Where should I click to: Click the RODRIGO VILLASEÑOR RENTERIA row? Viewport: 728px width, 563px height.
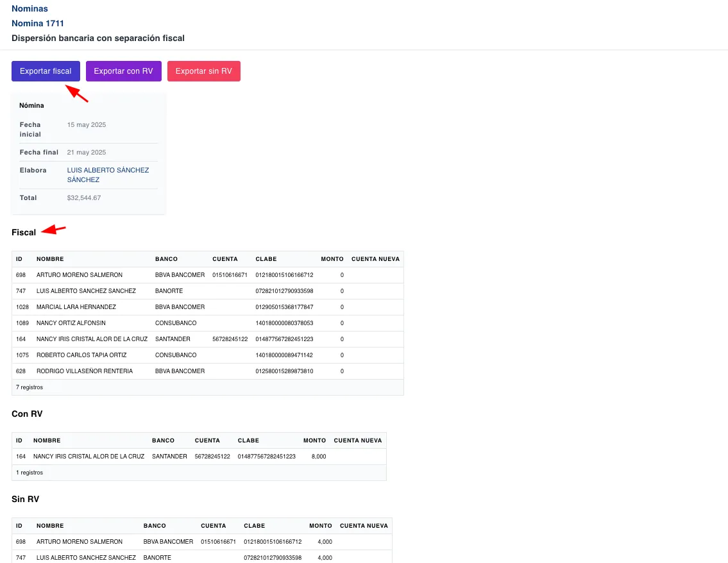(85, 371)
